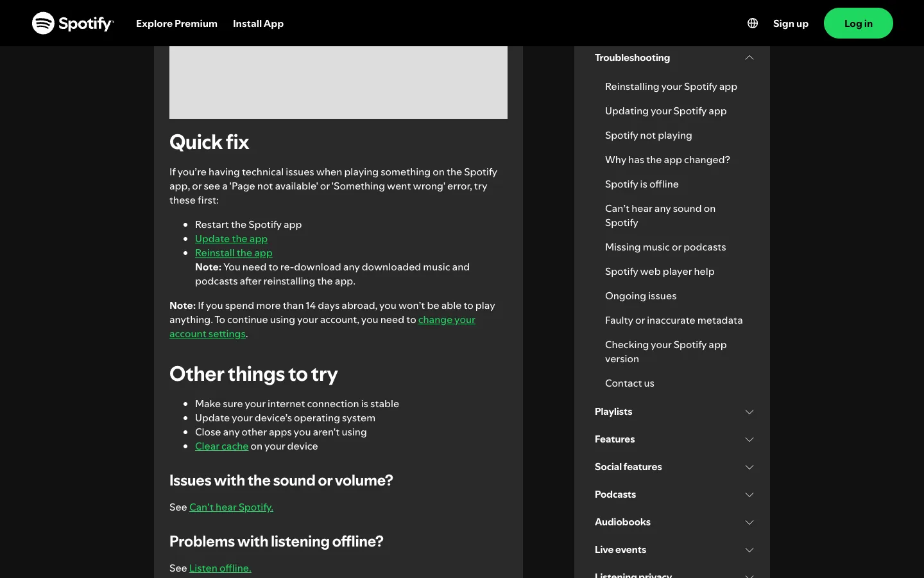Open Explore Premium in the top navigation
924x578 pixels.
[176, 23]
